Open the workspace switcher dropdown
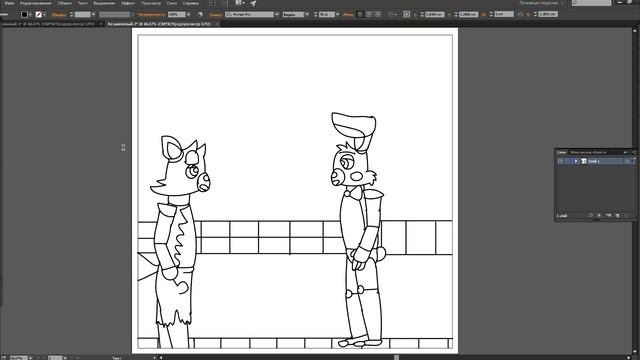Image resolution: width=640 pixels, height=360 pixels. point(541,3)
